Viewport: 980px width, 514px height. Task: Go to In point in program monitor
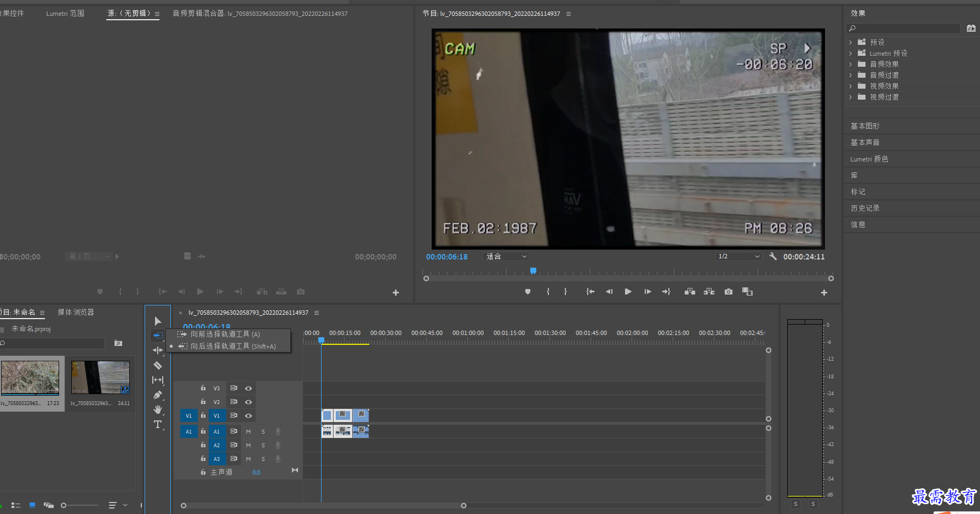tap(590, 292)
